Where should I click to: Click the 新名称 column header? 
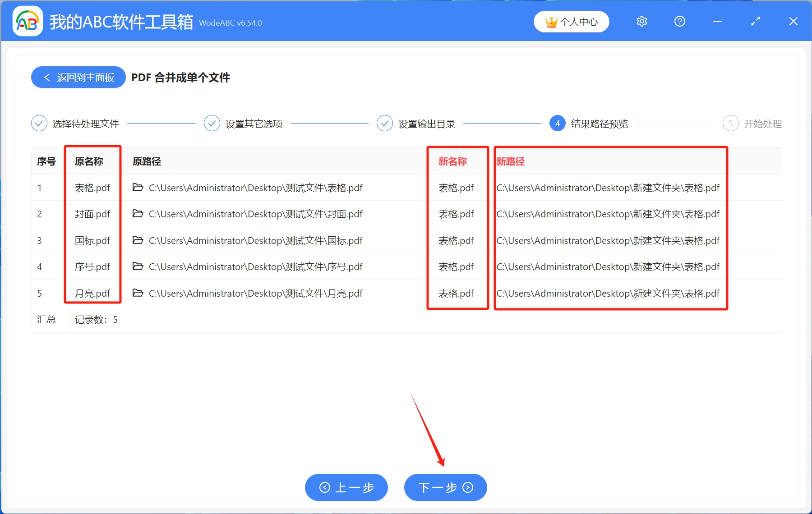pos(452,161)
